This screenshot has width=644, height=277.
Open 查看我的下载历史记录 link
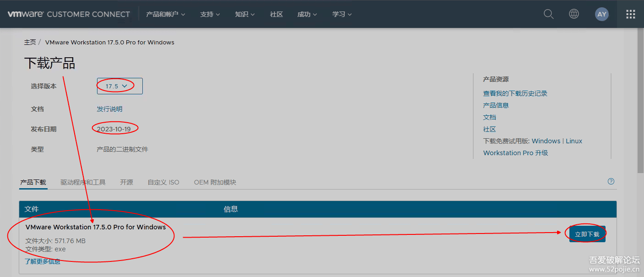click(x=515, y=93)
